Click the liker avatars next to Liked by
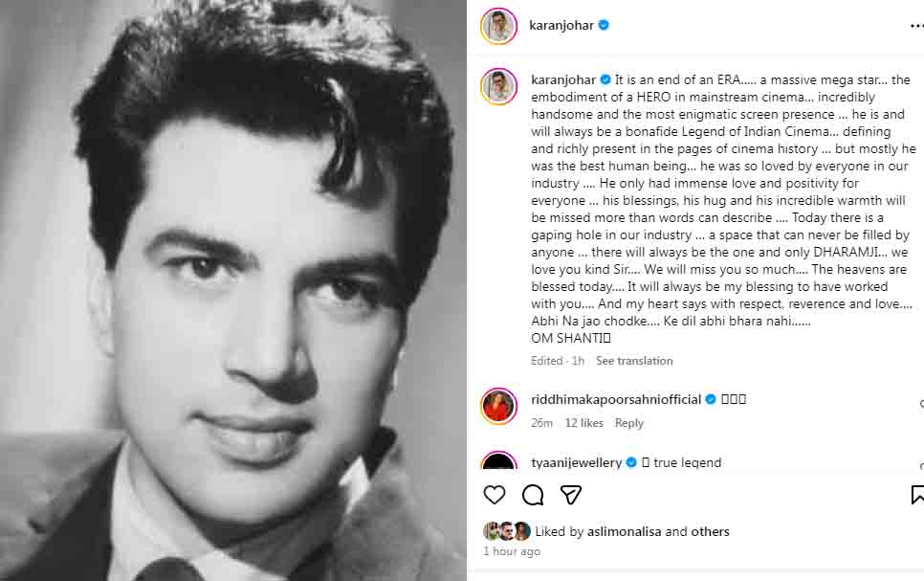Image resolution: width=924 pixels, height=581 pixels. (509, 531)
